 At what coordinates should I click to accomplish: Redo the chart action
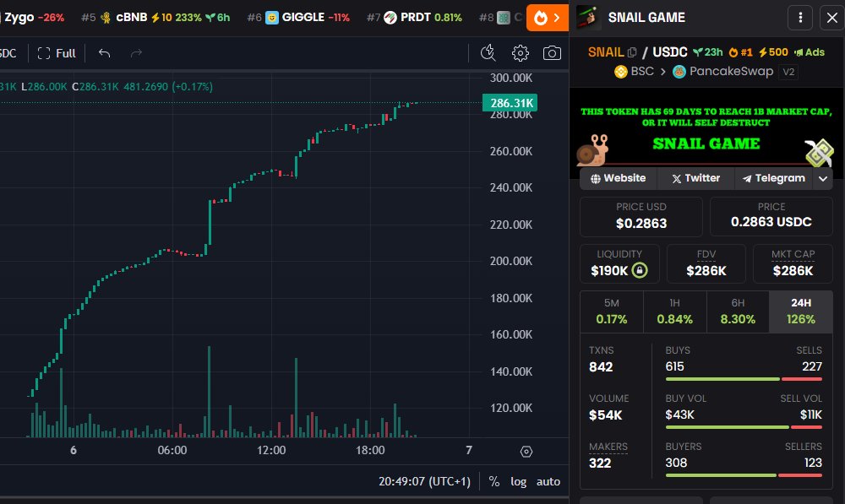coord(136,53)
